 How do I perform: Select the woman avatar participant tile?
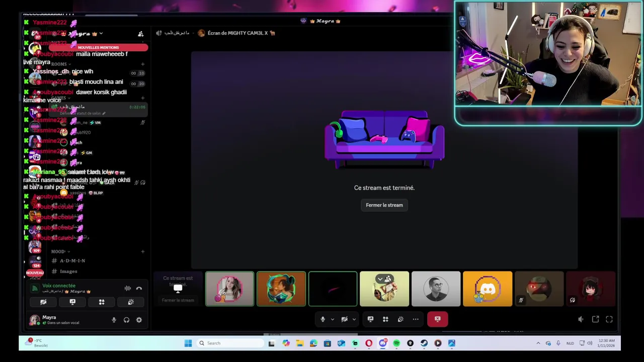229,289
